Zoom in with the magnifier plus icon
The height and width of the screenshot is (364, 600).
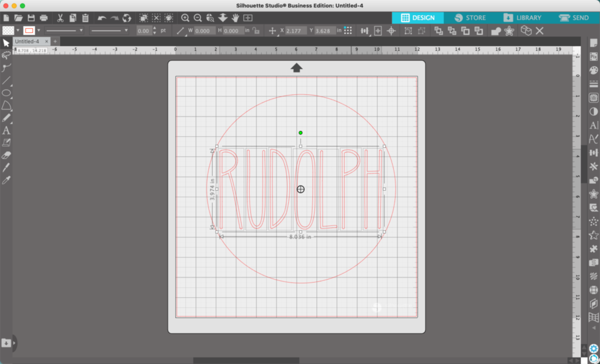(185, 18)
